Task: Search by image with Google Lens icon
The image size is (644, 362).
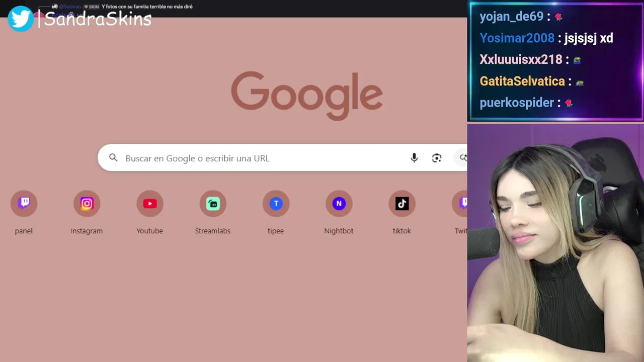Action: (x=437, y=158)
